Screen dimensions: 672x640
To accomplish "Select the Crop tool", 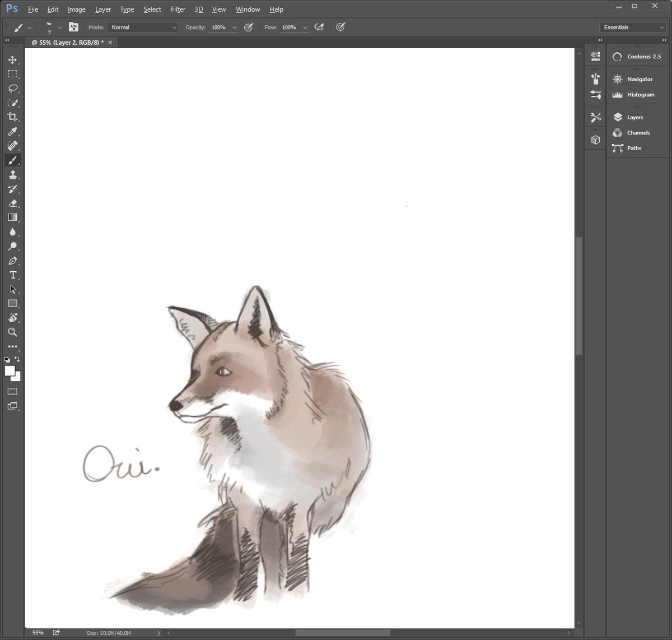I will point(12,117).
